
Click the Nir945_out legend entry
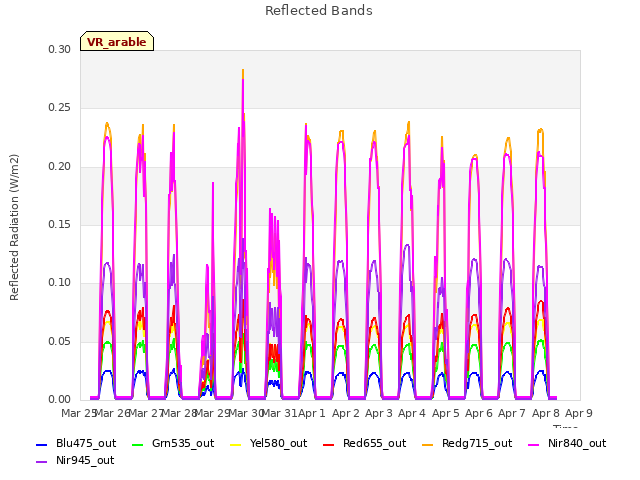coord(75,461)
